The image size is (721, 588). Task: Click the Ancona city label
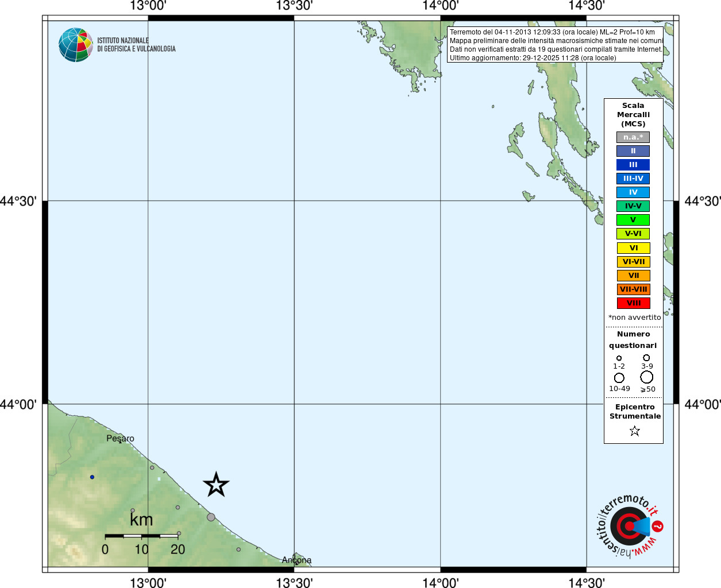pos(296,560)
